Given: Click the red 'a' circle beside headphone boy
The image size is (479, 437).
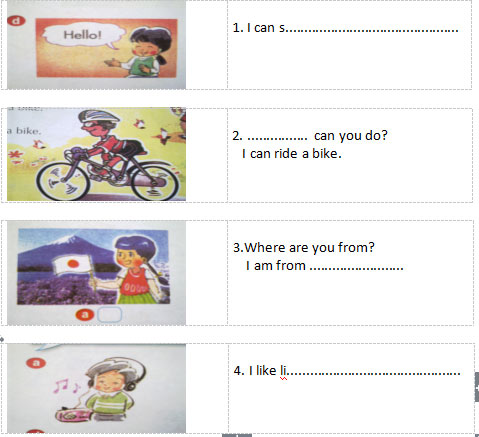Looking at the screenshot, I should (36, 363).
